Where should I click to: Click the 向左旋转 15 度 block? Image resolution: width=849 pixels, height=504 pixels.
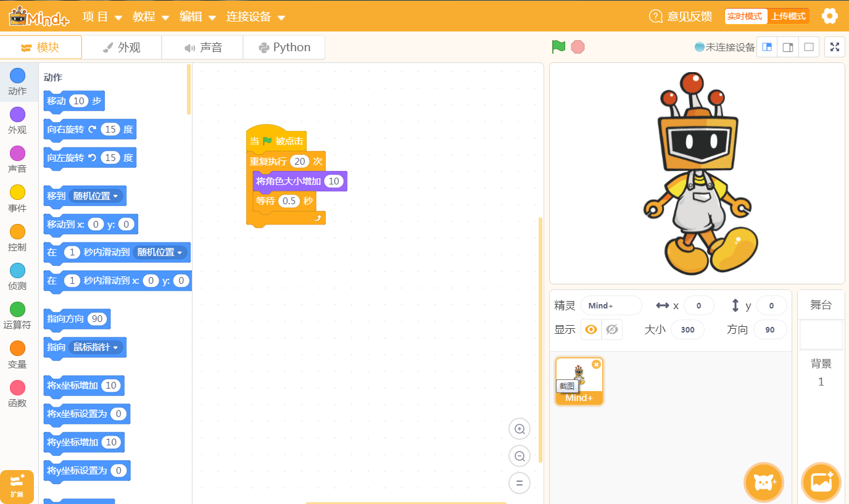point(90,158)
